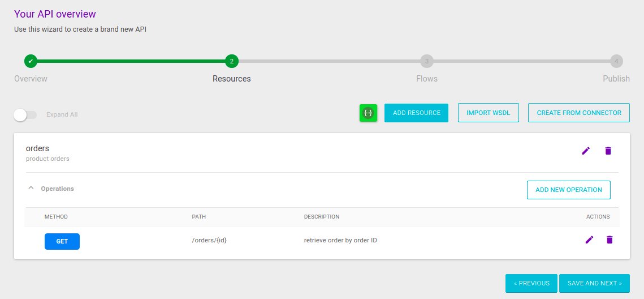644x299 pixels.
Task: Open the Import WSDL dialog
Action: [x=488, y=113]
